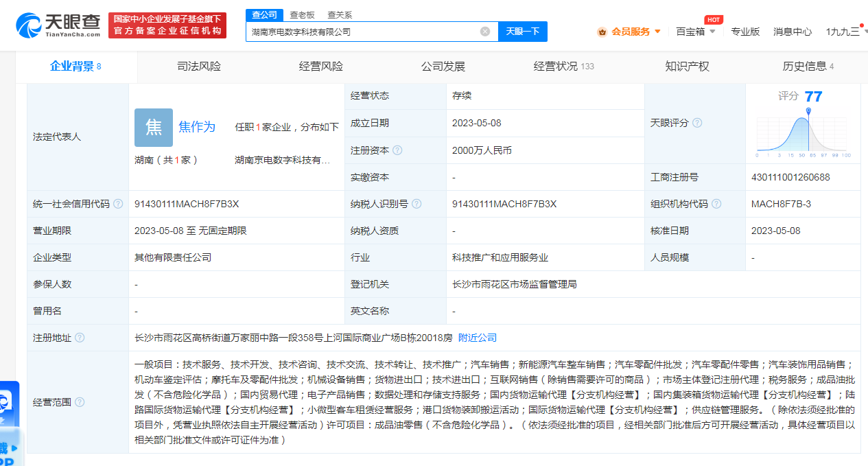Click the 天眼一下 search button

pos(523,32)
